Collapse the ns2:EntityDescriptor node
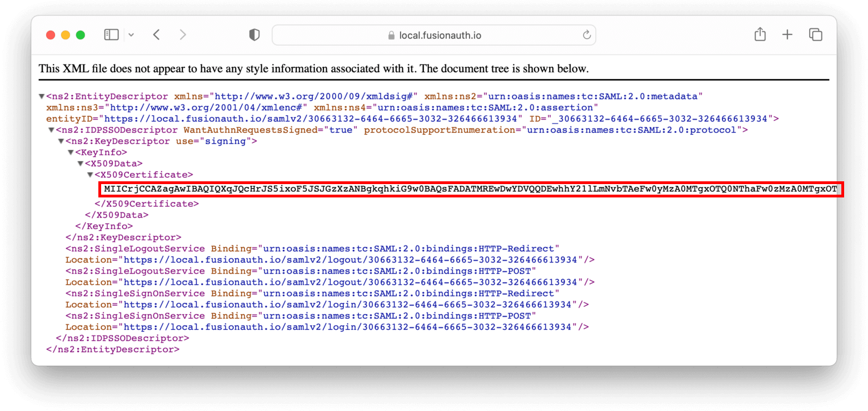Screen dimensions: 868x411 [x=42, y=96]
